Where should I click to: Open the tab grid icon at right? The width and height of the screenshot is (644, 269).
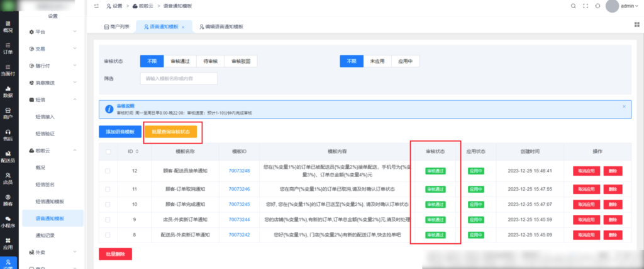(637, 25)
